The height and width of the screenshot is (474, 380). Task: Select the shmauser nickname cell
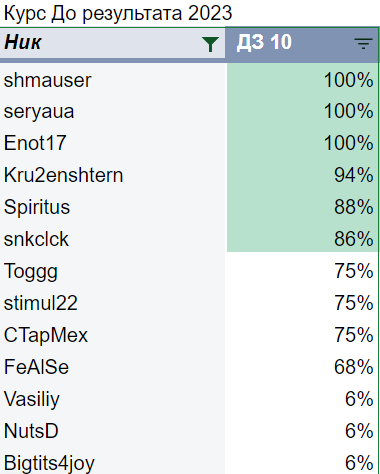pyautogui.click(x=113, y=80)
